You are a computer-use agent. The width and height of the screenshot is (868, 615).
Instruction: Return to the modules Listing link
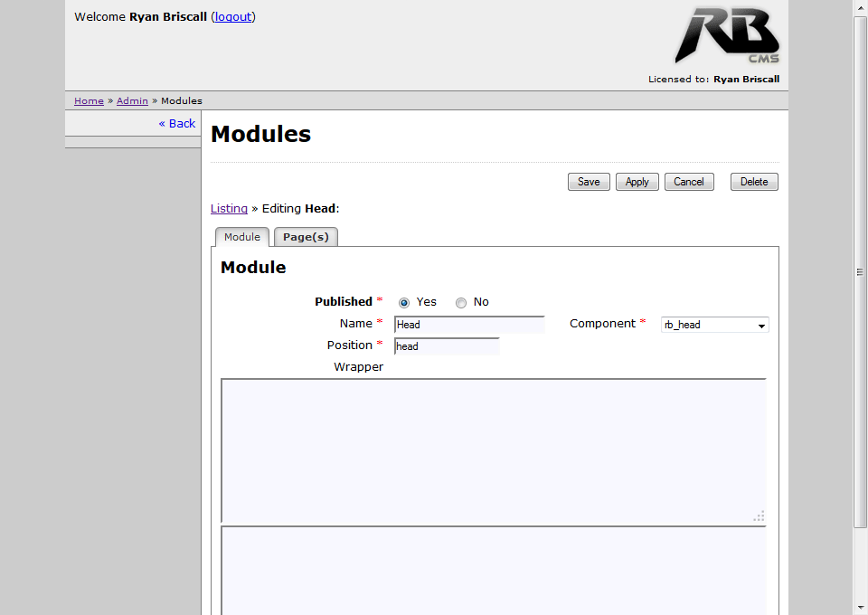tap(229, 209)
